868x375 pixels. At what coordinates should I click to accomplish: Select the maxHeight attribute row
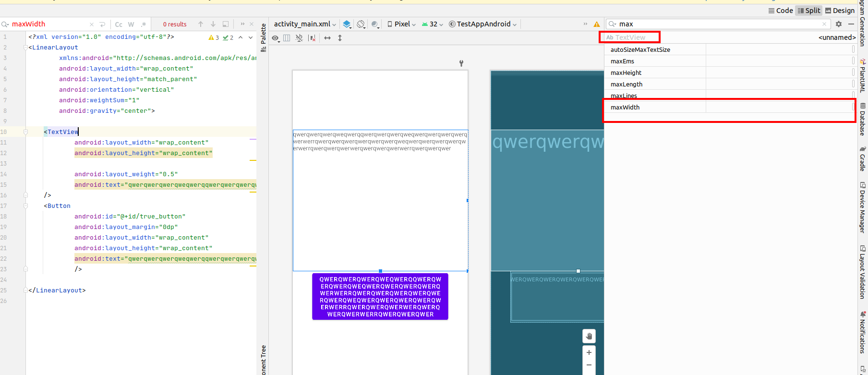[x=730, y=73]
